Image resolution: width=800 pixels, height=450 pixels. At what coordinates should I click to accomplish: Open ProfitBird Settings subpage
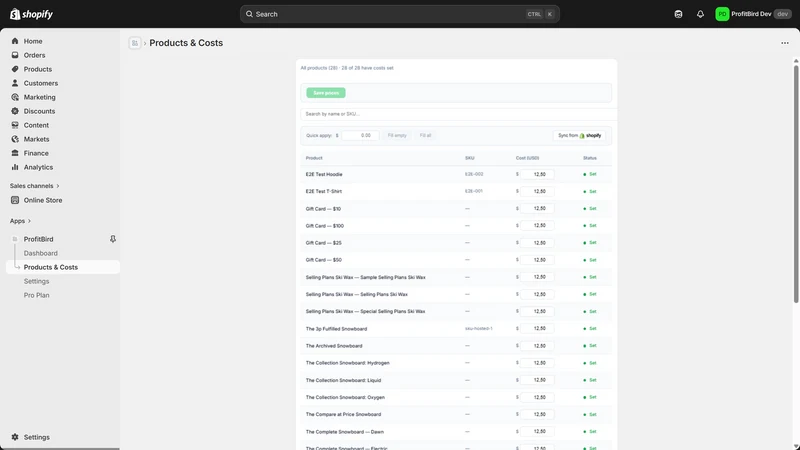pyautogui.click(x=36, y=281)
